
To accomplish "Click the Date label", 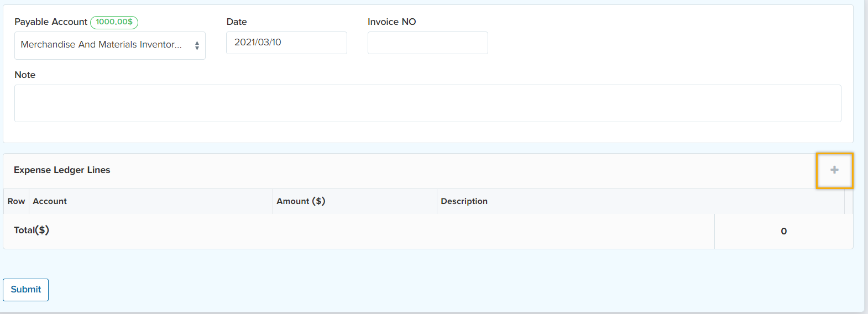I will 237,22.
